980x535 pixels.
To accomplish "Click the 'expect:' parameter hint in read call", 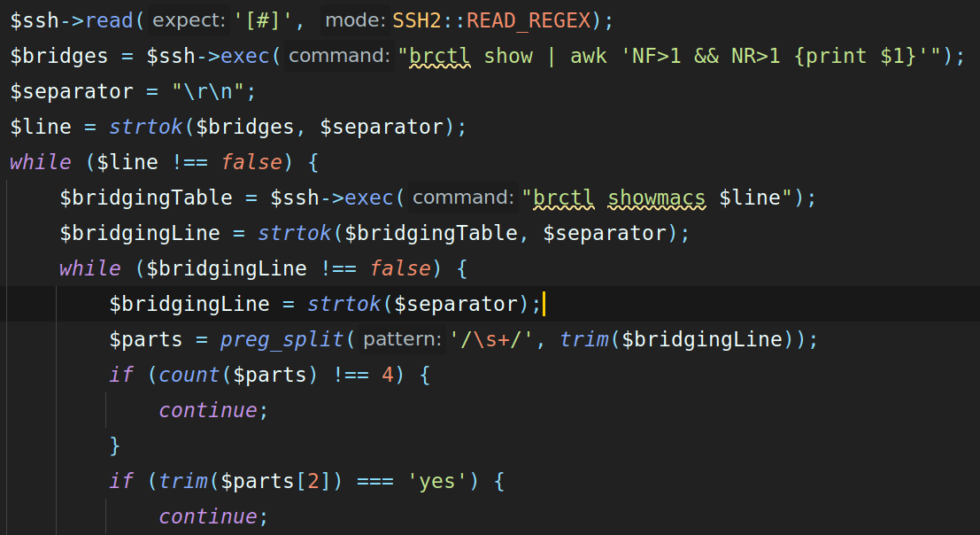I will (189, 20).
